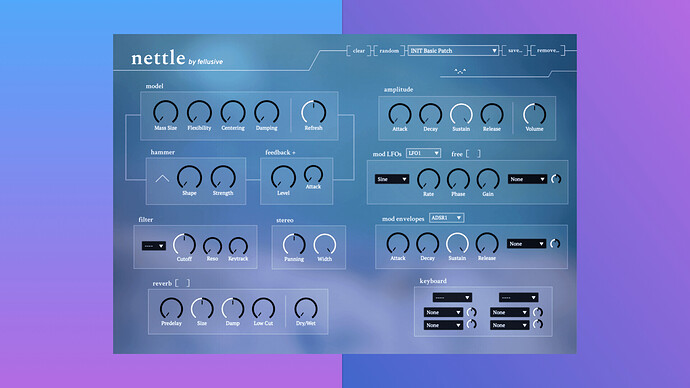Click the reverb Predelay knob
Viewport: 690px width, 388px height.
[171, 308]
